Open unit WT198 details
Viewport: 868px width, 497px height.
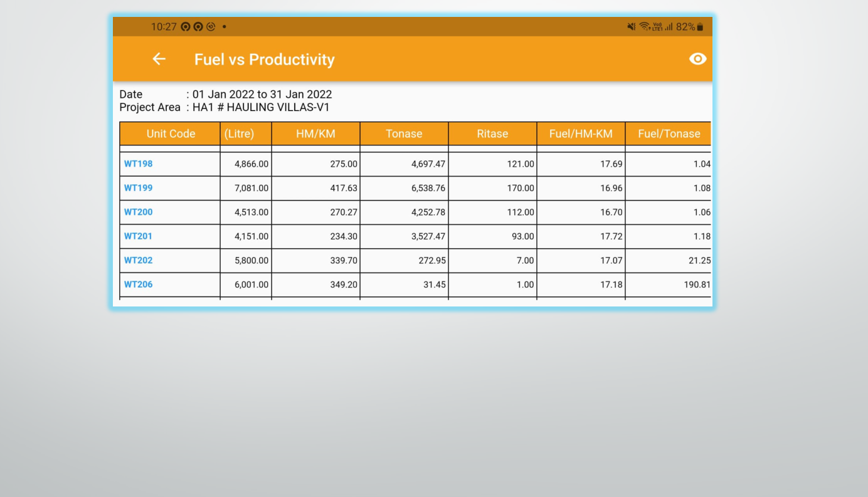coord(138,164)
